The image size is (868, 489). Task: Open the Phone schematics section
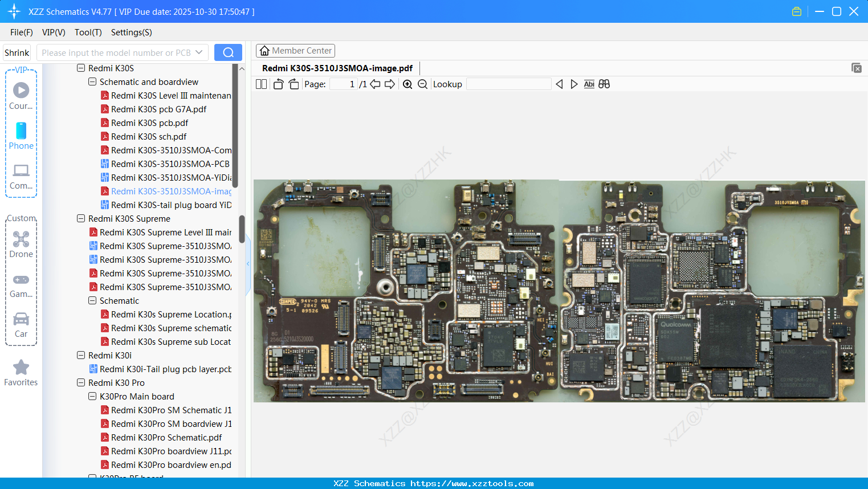(21, 137)
